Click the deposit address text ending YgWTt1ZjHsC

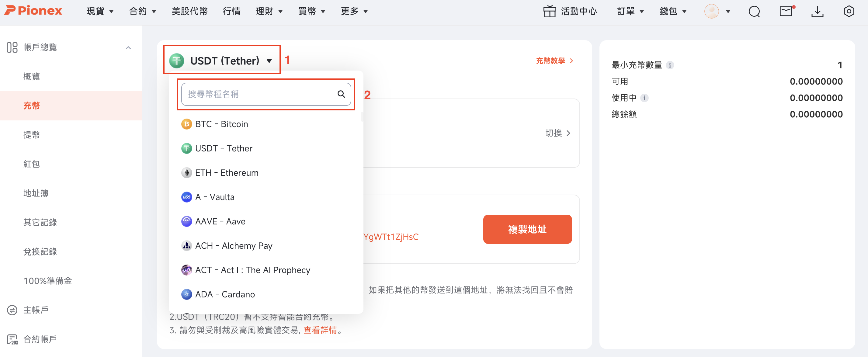click(391, 237)
